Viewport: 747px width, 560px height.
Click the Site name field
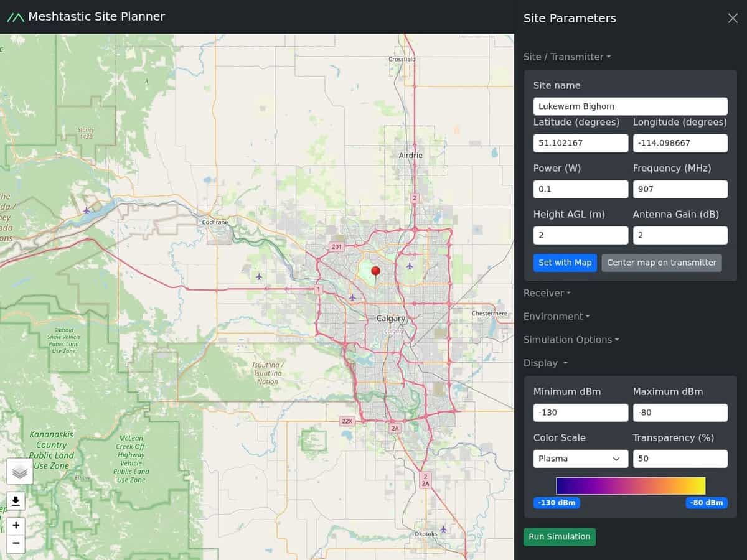pos(631,106)
